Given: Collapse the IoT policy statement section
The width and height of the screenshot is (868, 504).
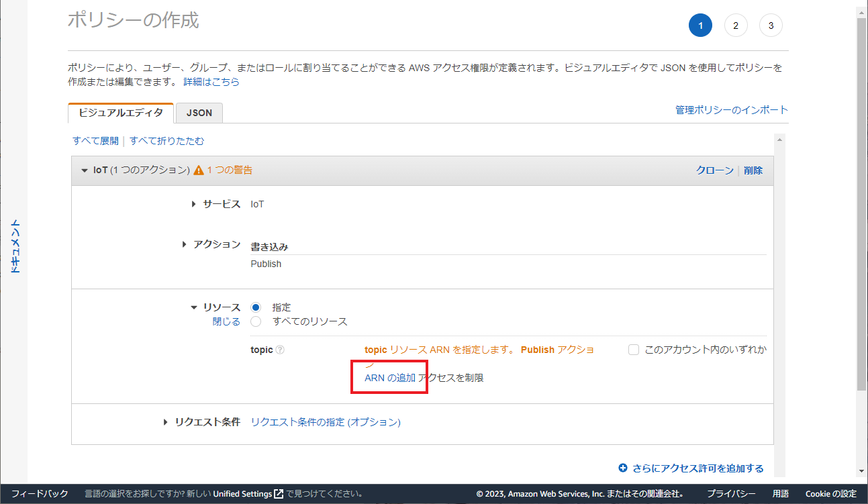Looking at the screenshot, I should click(85, 170).
